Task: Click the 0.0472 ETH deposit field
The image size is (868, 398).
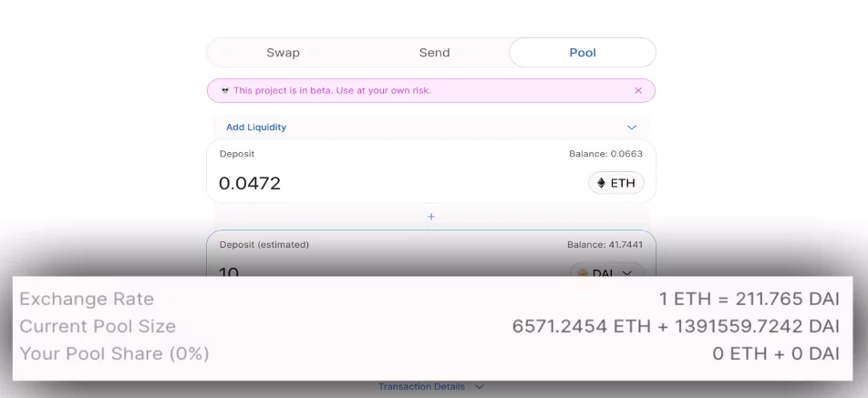Action: point(365,183)
